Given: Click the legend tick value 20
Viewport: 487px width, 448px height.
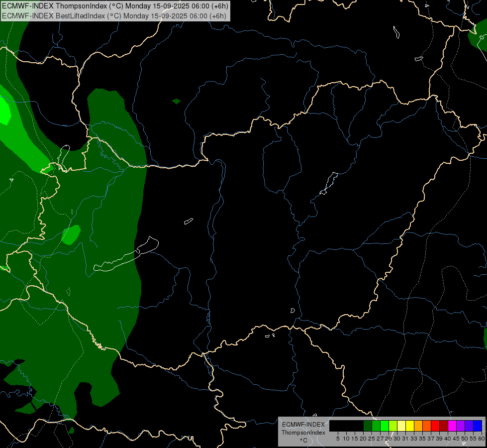Looking at the screenshot, I should pos(363,439).
